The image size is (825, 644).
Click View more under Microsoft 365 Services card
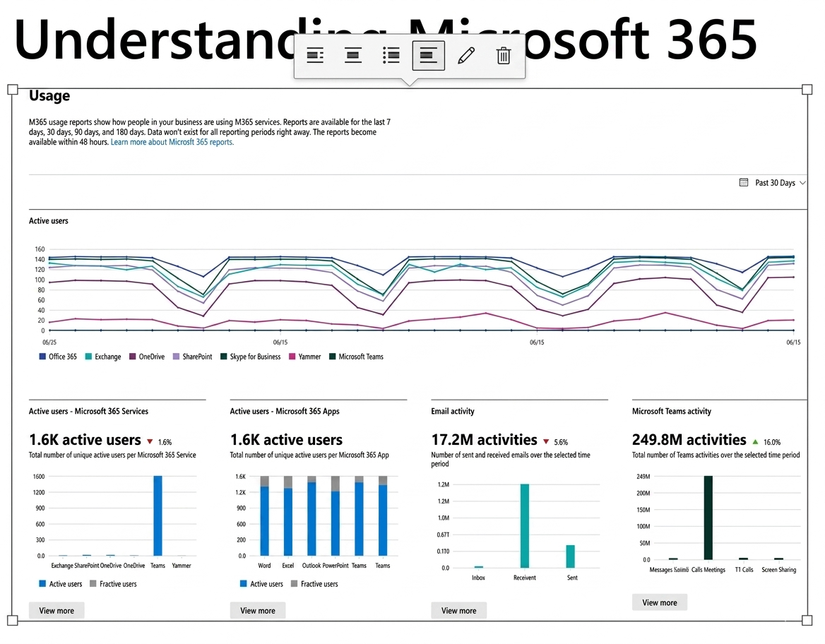coord(57,610)
